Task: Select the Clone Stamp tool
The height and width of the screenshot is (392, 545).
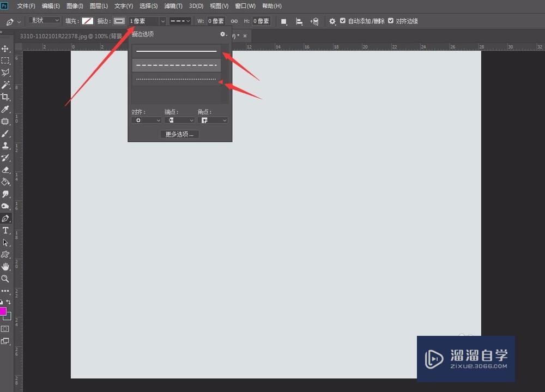Action: (x=5, y=146)
